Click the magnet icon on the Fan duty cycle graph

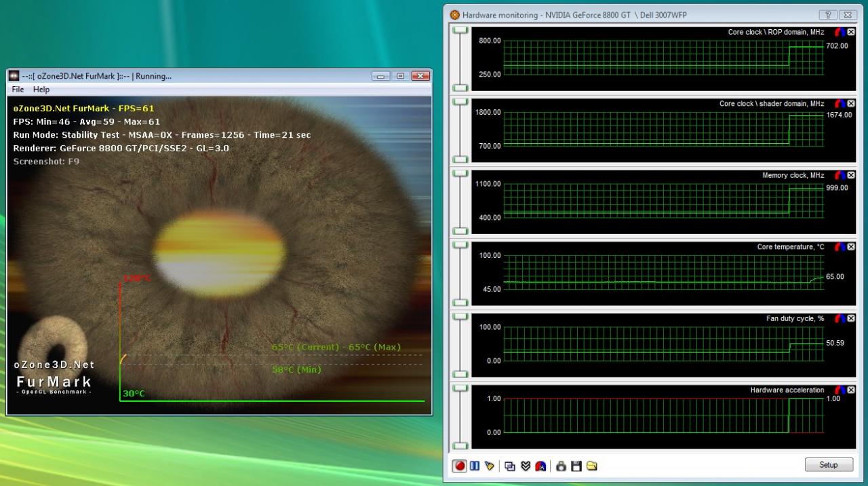coord(840,318)
